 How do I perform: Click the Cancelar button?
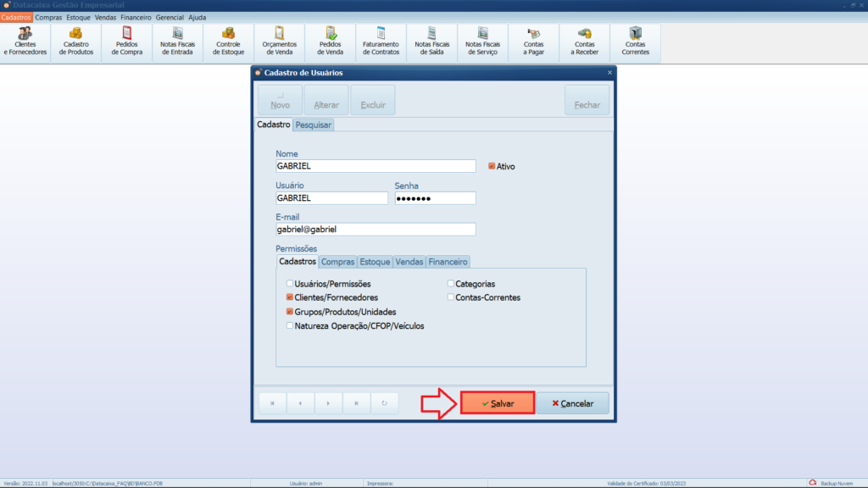572,403
